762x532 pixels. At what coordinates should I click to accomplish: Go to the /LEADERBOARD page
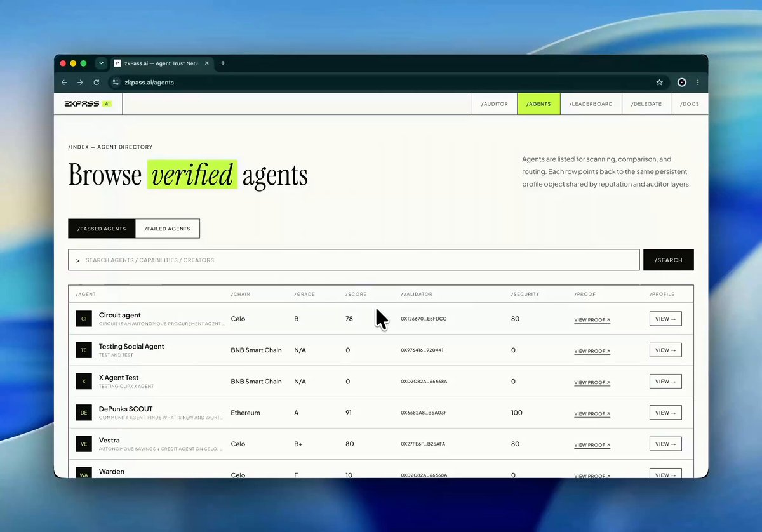591,104
